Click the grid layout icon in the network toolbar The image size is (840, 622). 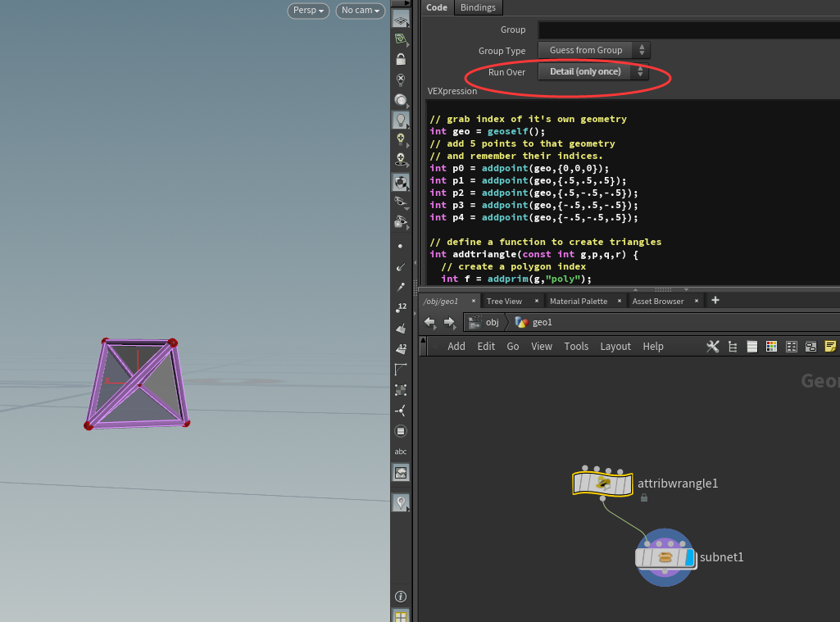(x=791, y=346)
